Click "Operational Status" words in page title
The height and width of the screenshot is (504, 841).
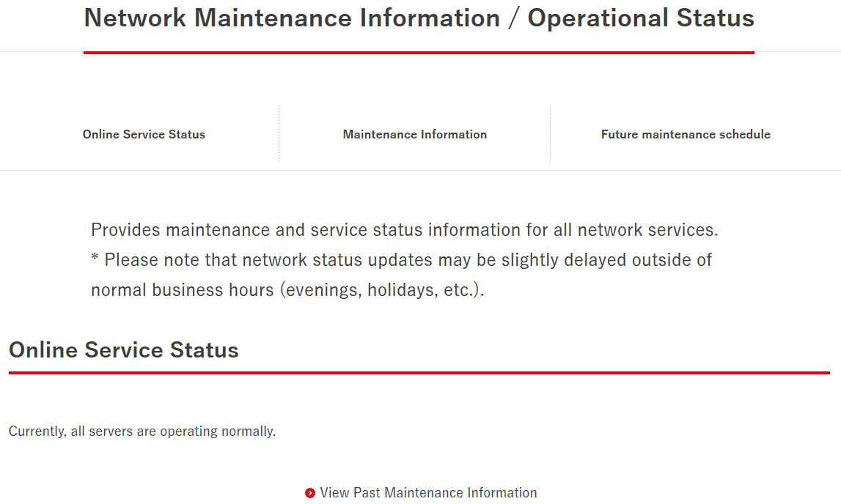(641, 18)
